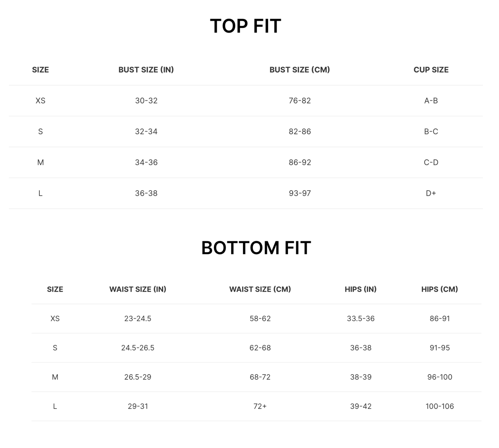Select the D+ cup size cell
The image size is (499, 448).
431,193
